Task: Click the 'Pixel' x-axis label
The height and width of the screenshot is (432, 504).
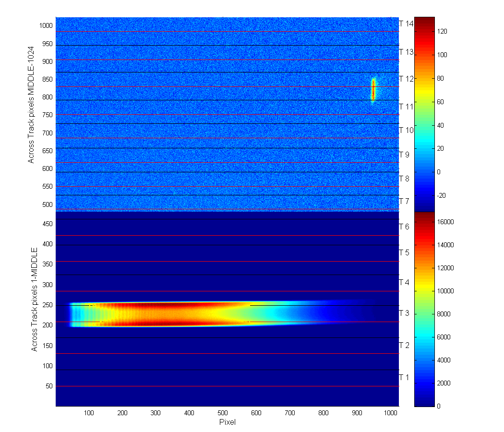Action: [x=227, y=422]
